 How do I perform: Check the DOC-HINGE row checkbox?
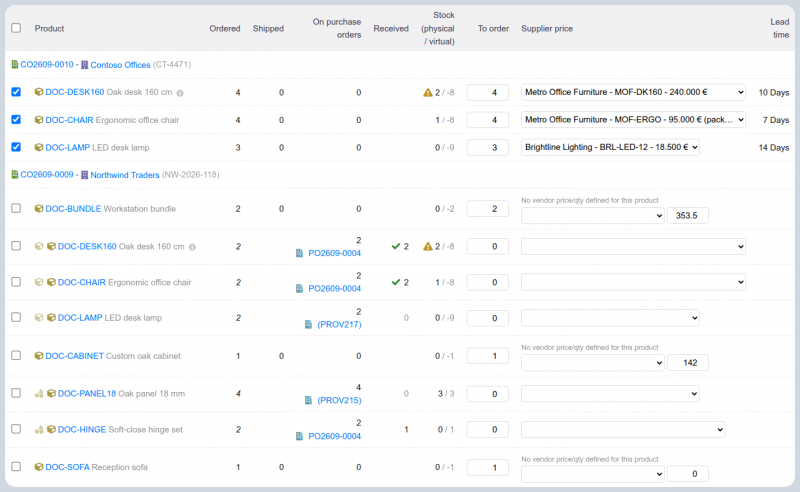pyautogui.click(x=16, y=429)
